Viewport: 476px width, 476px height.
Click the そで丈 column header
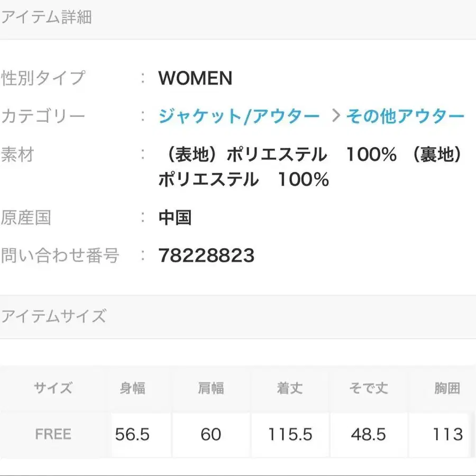click(369, 388)
